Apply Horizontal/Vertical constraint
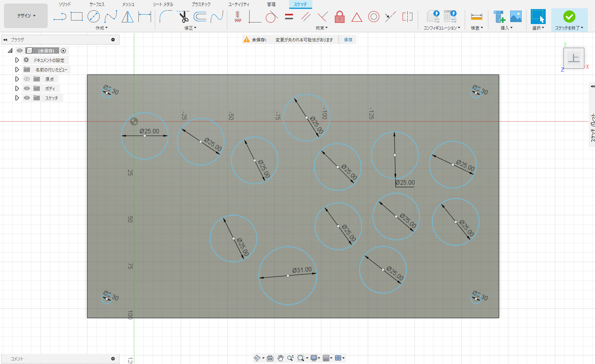This screenshot has height=364, width=595. pyautogui.click(x=238, y=17)
